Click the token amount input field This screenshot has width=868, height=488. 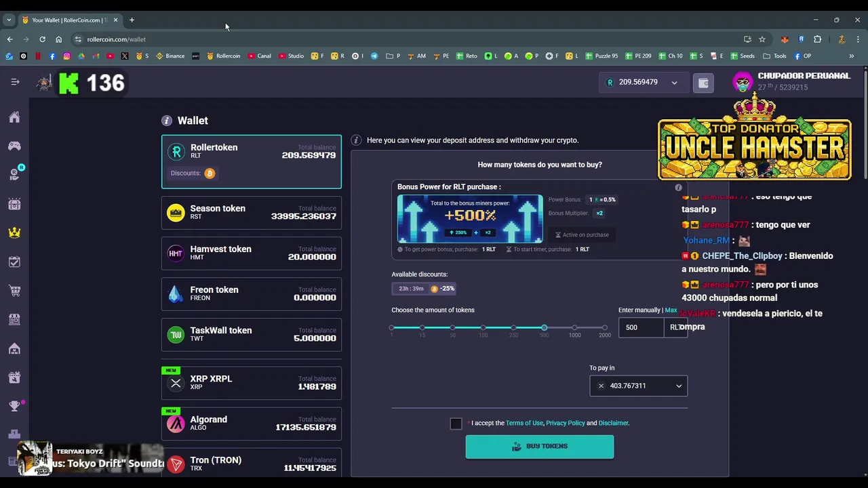642,327
